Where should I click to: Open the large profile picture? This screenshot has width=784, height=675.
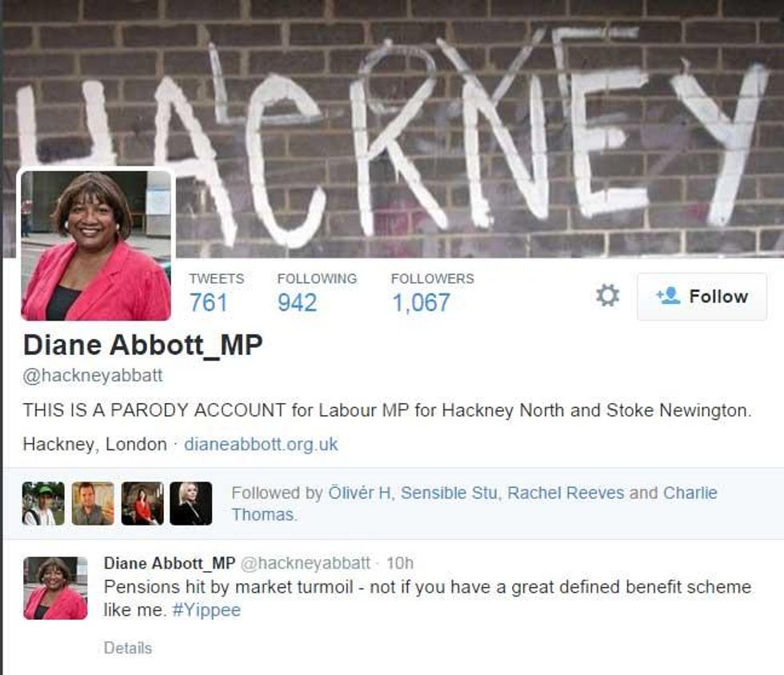pos(96,245)
